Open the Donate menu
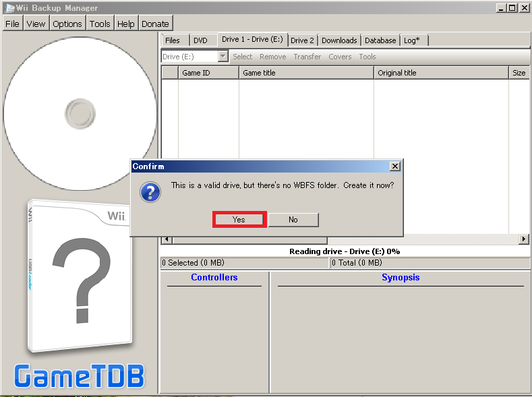 click(x=155, y=24)
